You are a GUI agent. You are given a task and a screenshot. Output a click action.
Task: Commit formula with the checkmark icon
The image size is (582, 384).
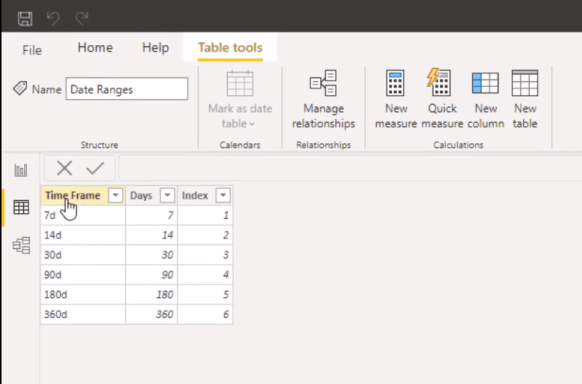[x=95, y=168]
